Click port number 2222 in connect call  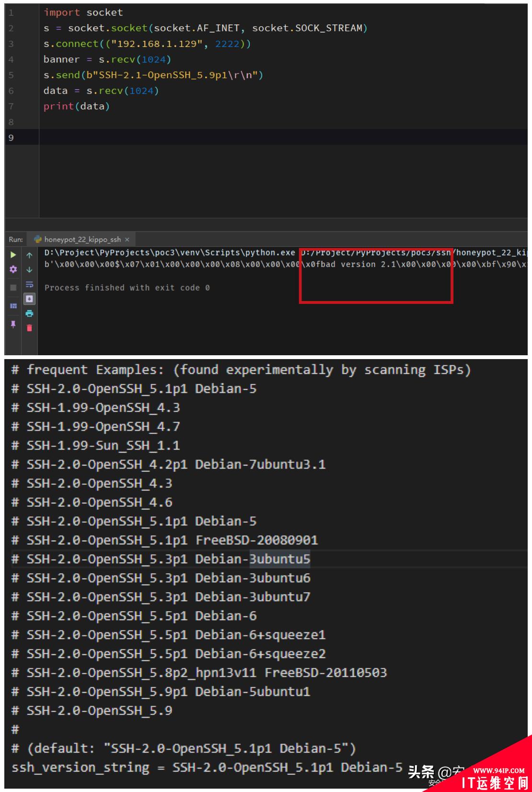pyautogui.click(x=227, y=44)
